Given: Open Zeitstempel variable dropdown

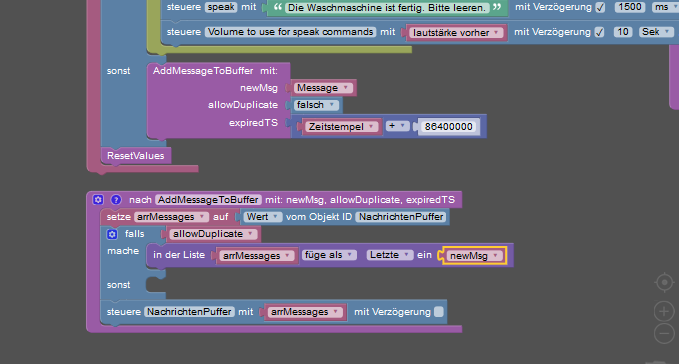Looking at the screenshot, I should (341, 127).
